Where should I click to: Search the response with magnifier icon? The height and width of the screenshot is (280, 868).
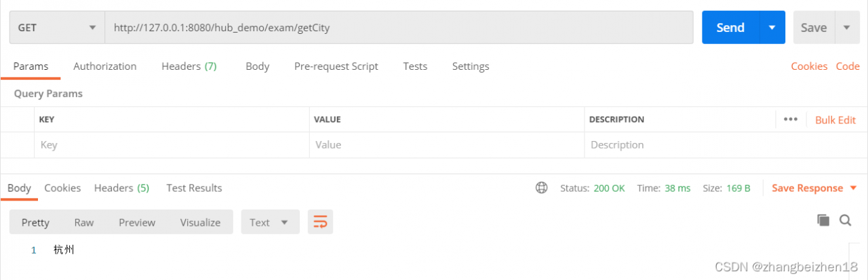click(845, 220)
